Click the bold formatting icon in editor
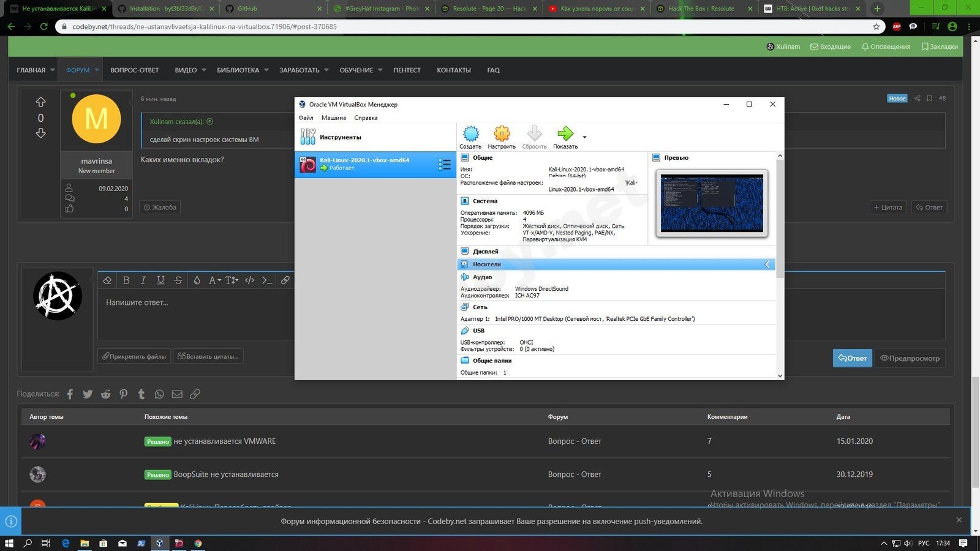Image resolution: width=980 pixels, height=551 pixels. 126,280
